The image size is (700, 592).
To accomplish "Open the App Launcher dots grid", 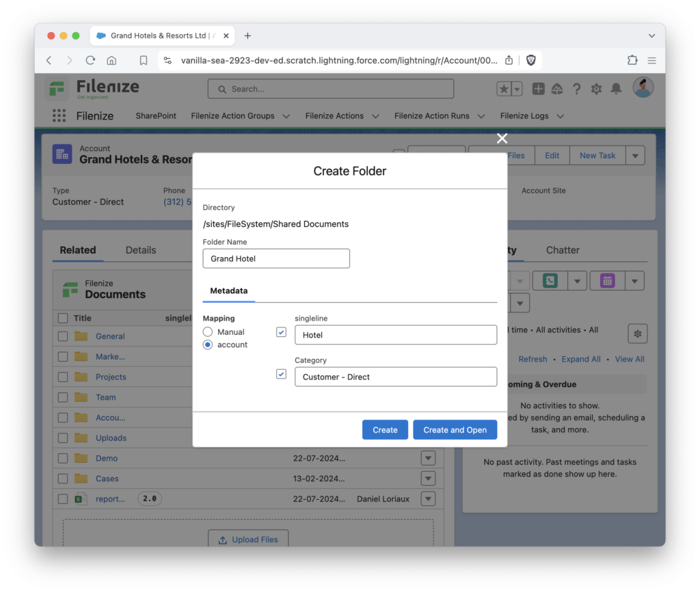I will [x=59, y=116].
